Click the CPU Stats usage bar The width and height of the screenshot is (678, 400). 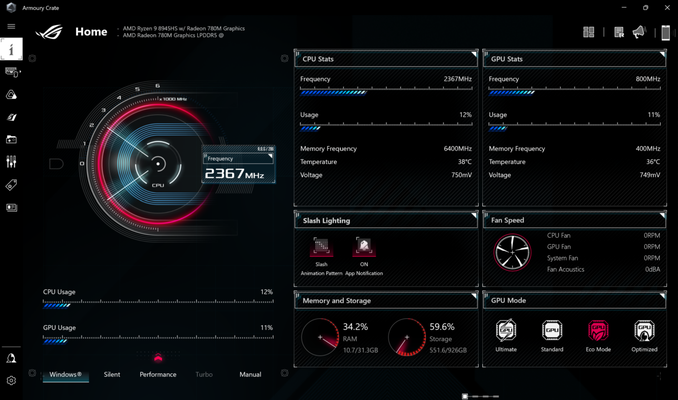tap(386, 126)
